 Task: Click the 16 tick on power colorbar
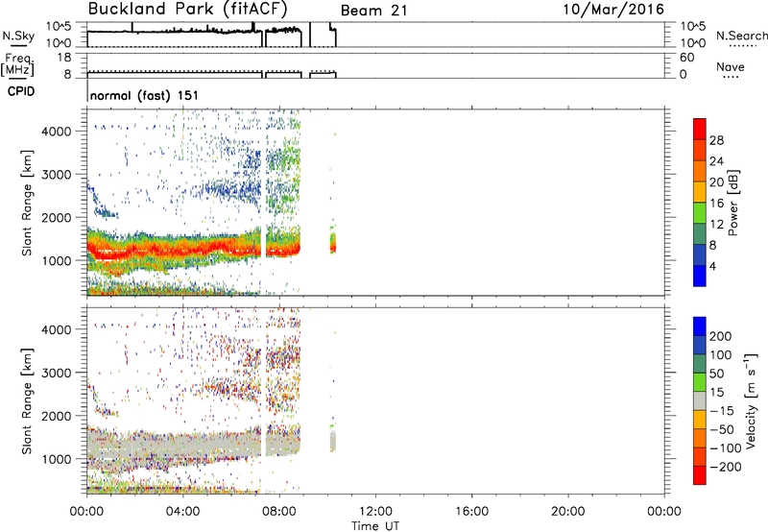(716, 204)
